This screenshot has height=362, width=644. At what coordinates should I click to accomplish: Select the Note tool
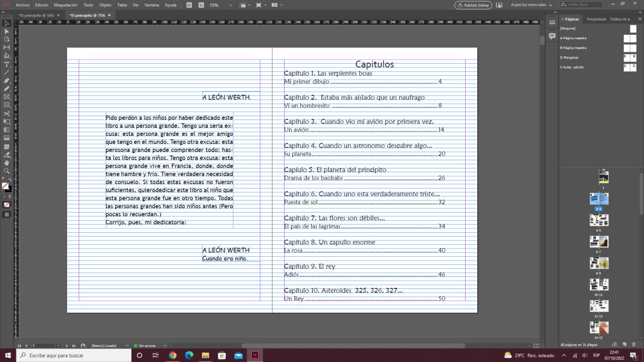point(7,147)
